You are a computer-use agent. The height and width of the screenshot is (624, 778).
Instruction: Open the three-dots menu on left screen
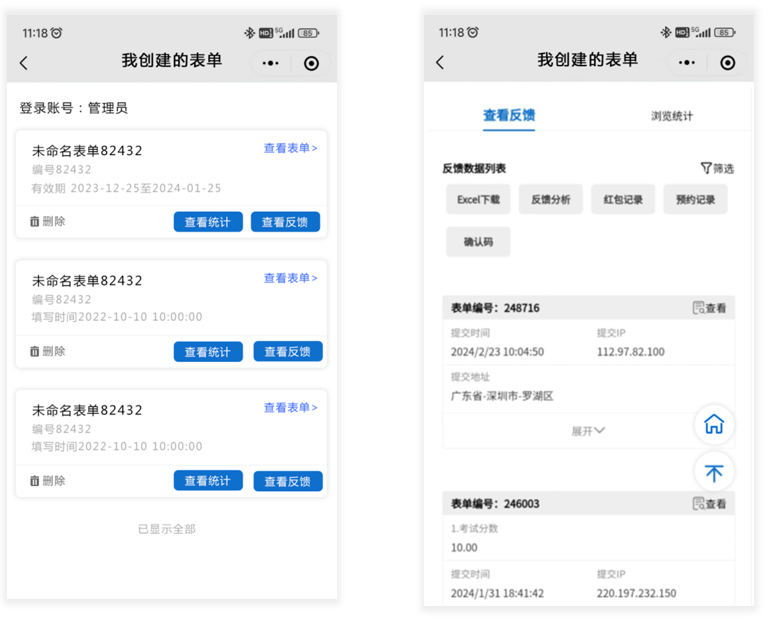click(x=271, y=63)
